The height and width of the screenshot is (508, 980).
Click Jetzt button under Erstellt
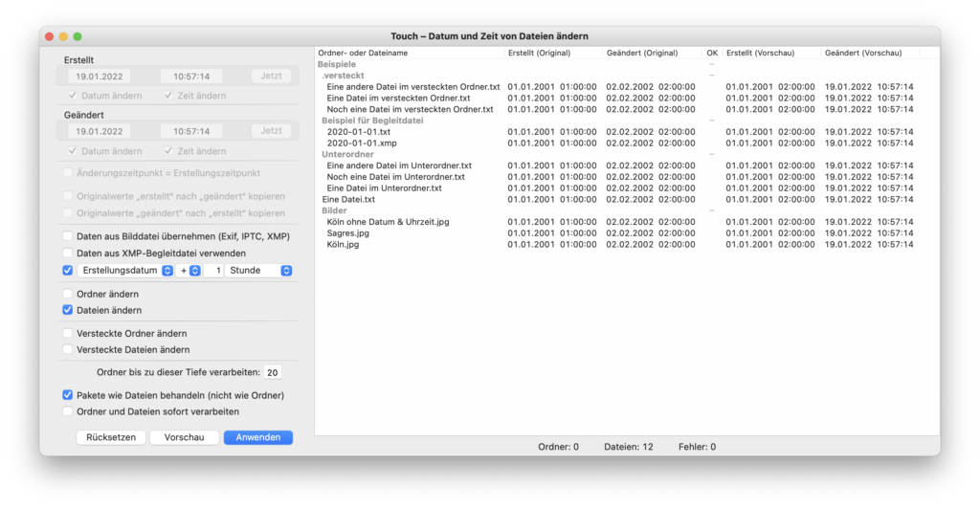(271, 77)
